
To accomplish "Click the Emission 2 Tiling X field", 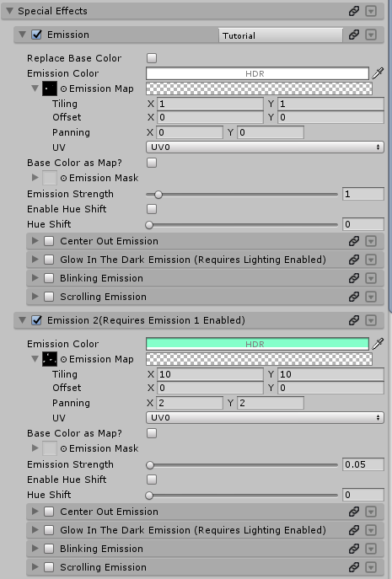I will click(x=210, y=374).
